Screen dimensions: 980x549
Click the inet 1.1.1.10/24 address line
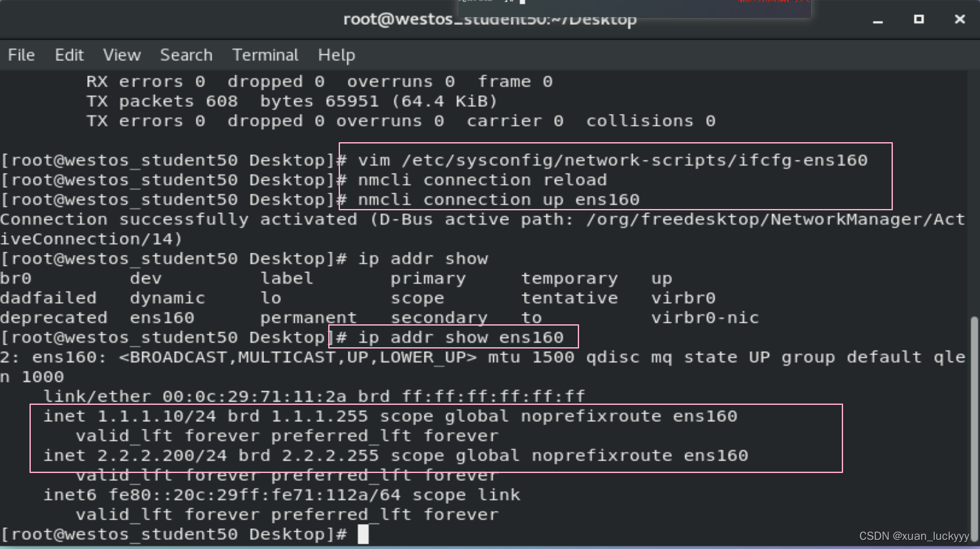coord(390,416)
